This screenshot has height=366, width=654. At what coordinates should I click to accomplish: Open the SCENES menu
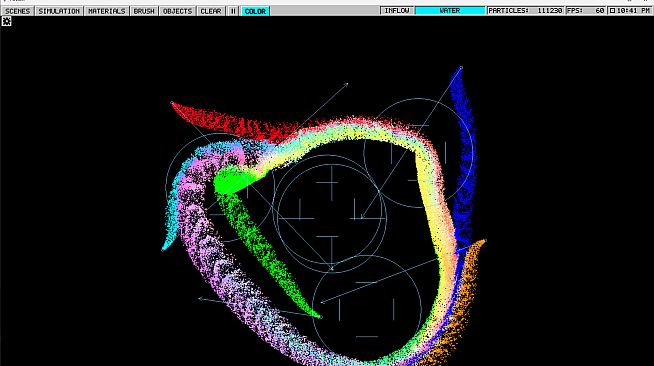coord(18,11)
